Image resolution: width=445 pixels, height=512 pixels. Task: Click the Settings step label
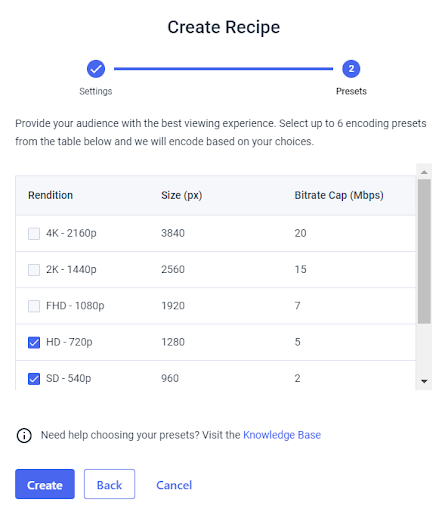click(96, 91)
